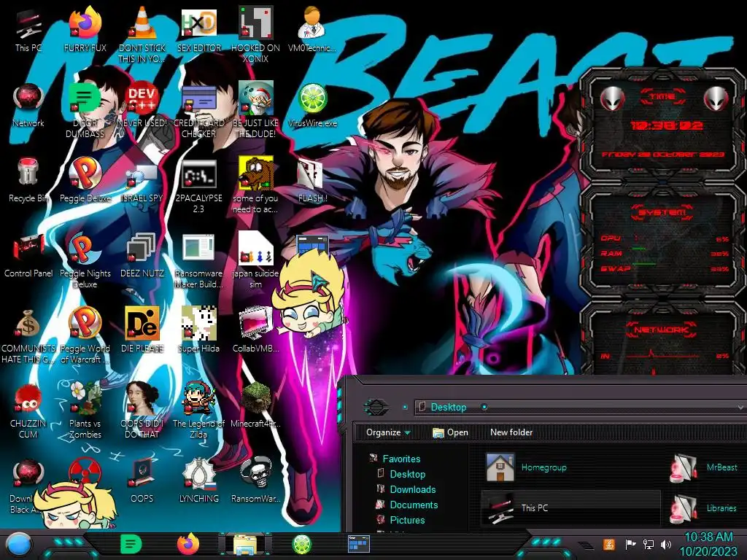Image resolution: width=747 pixels, height=560 pixels.
Task: Open Firefox from the taskbar
Action: click(188, 544)
